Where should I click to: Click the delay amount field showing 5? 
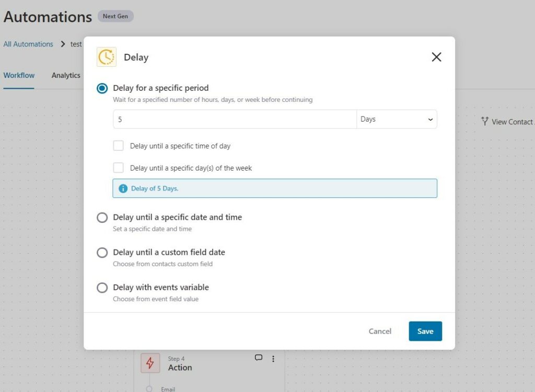235,120
